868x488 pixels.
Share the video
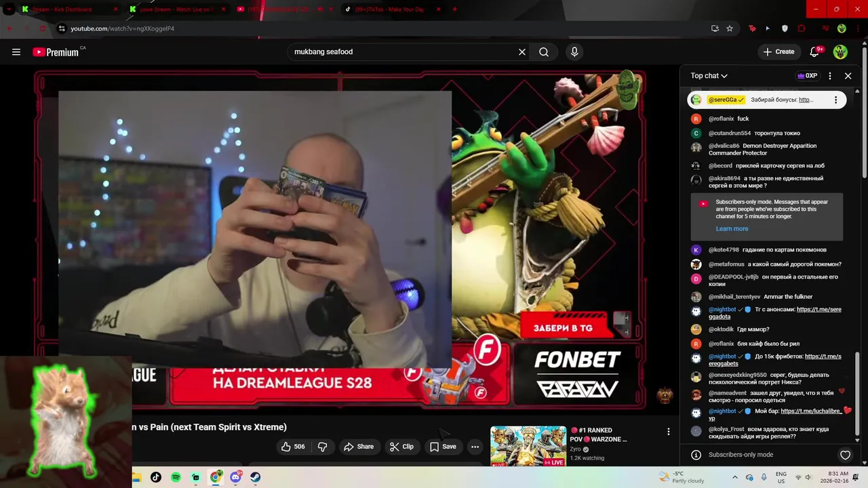359,447
